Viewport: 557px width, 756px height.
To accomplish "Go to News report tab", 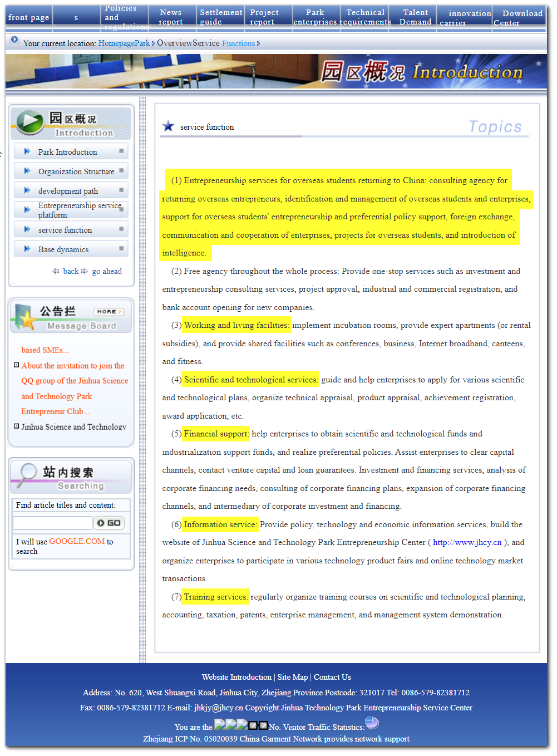I will point(171,17).
